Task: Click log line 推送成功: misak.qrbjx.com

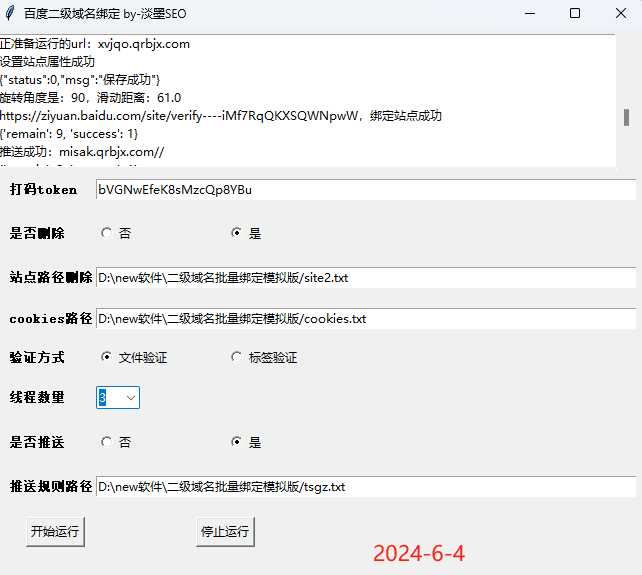Action: click(x=82, y=152)
